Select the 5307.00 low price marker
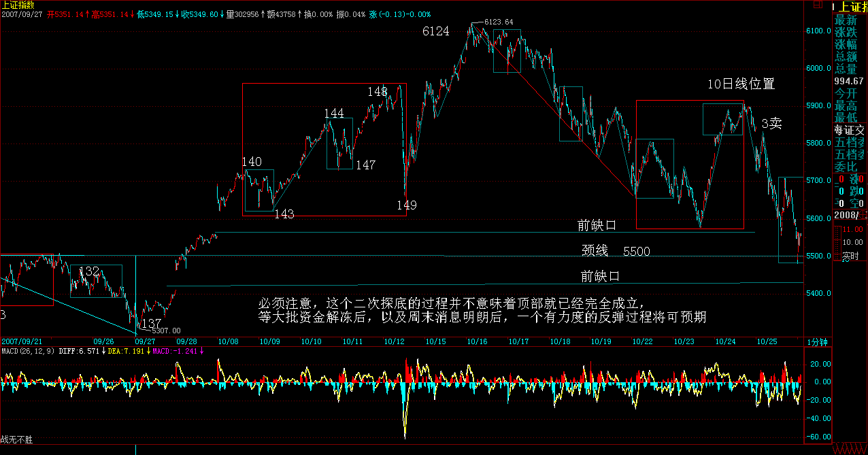Viewport: 868px width, 455px height. click(166, 331)
